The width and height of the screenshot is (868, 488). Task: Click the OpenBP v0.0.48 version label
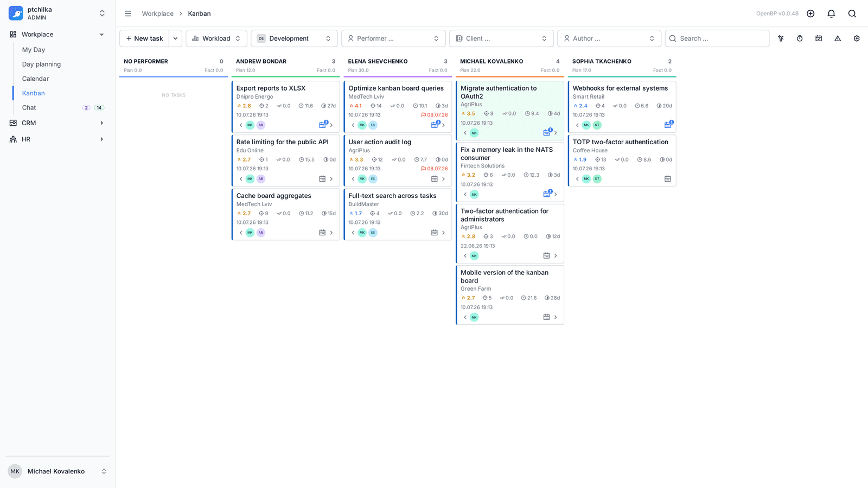tap(777, 14)
